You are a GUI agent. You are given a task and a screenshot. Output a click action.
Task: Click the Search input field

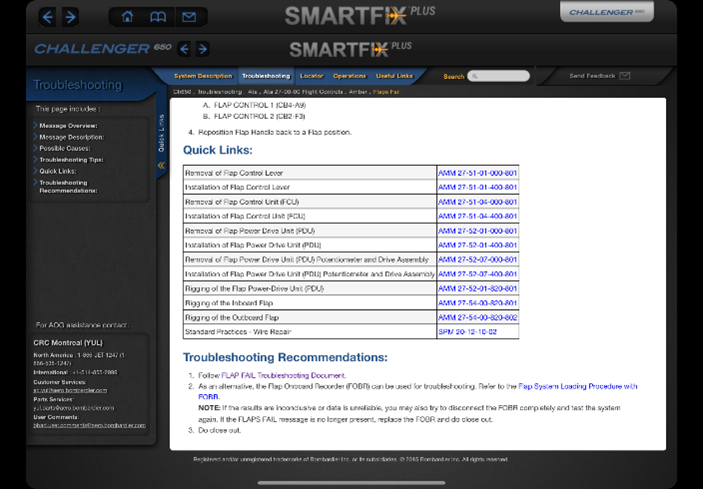(x=498, y=76)
